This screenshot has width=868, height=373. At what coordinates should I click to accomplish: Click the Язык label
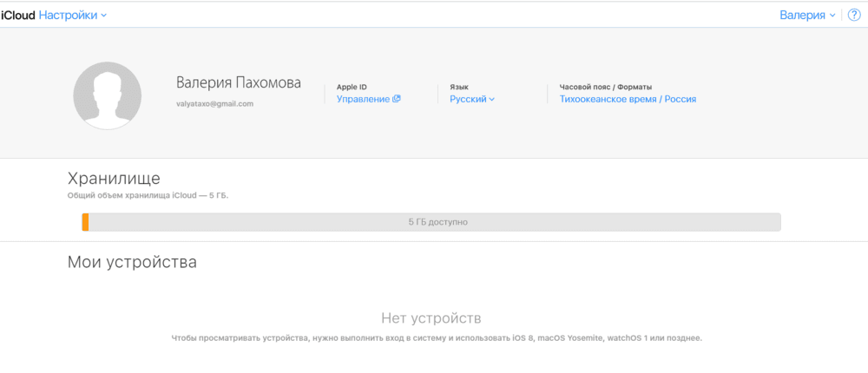[459, 87]
